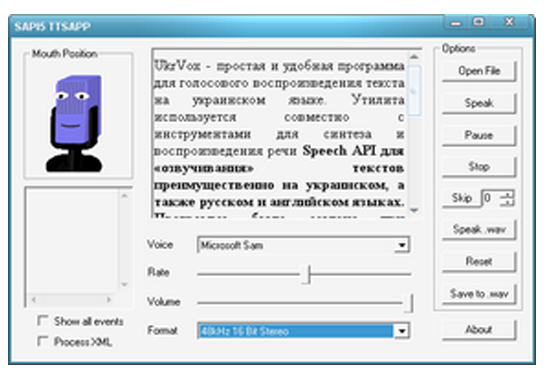The image size is (547, 380).
Task: Click the Reset button
Action: pyautogui.click(x=479, y=261)
